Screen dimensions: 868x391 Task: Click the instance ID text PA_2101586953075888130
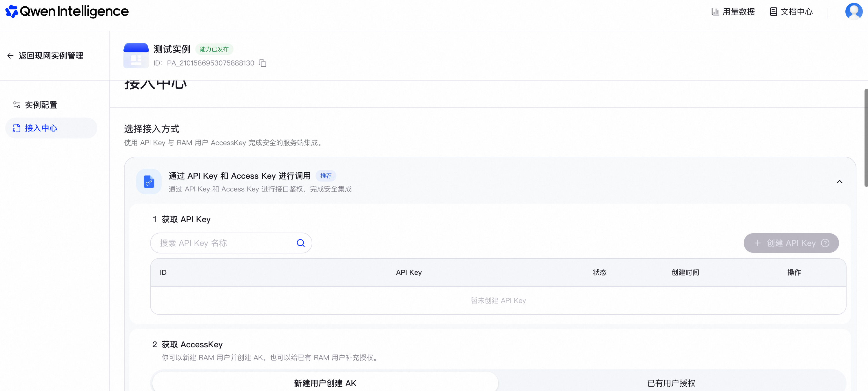coord(210,63)
